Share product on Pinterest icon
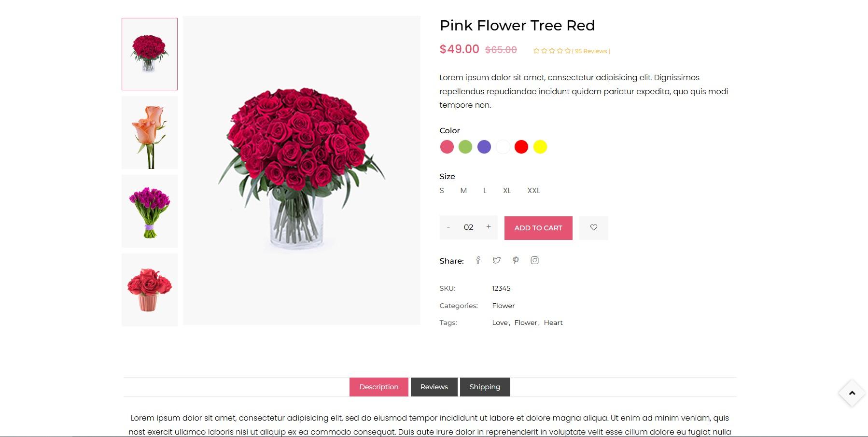The height and width of the screenshot is (437, 868). [x=516, y=260]
